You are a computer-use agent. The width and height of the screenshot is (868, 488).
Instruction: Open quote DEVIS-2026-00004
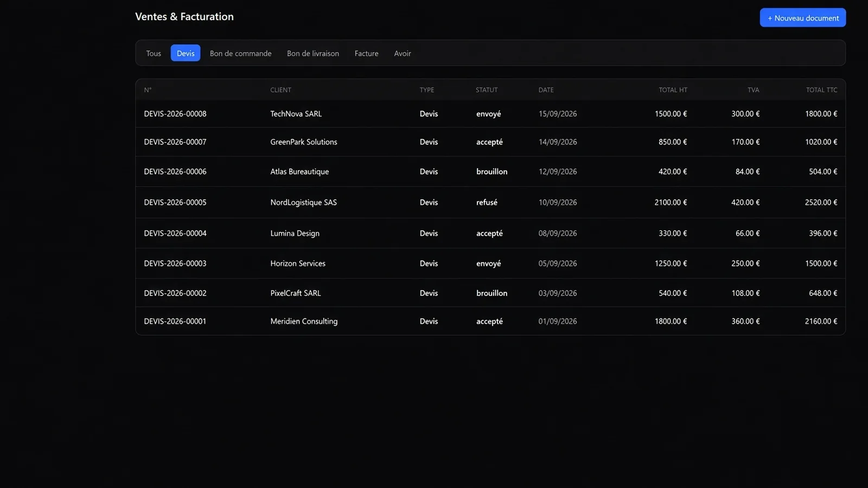175,233
